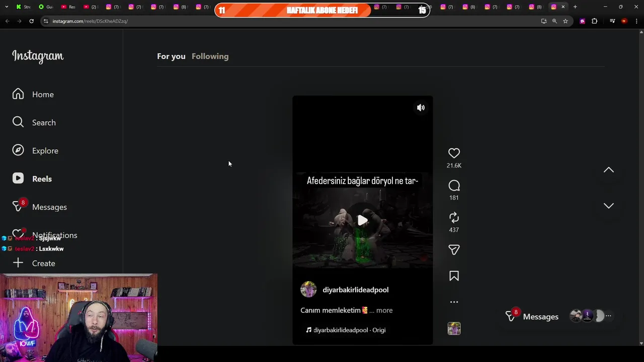The width and height of the screenshot is (644, 362).
Task: Click the Create plus icon
Action: click(x=18, y=263)
